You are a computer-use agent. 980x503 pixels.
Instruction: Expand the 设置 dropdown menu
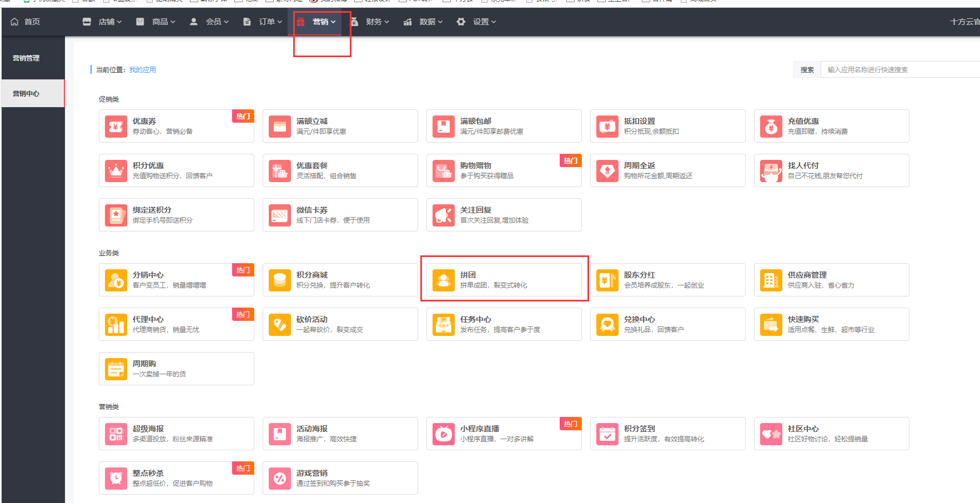476,22
